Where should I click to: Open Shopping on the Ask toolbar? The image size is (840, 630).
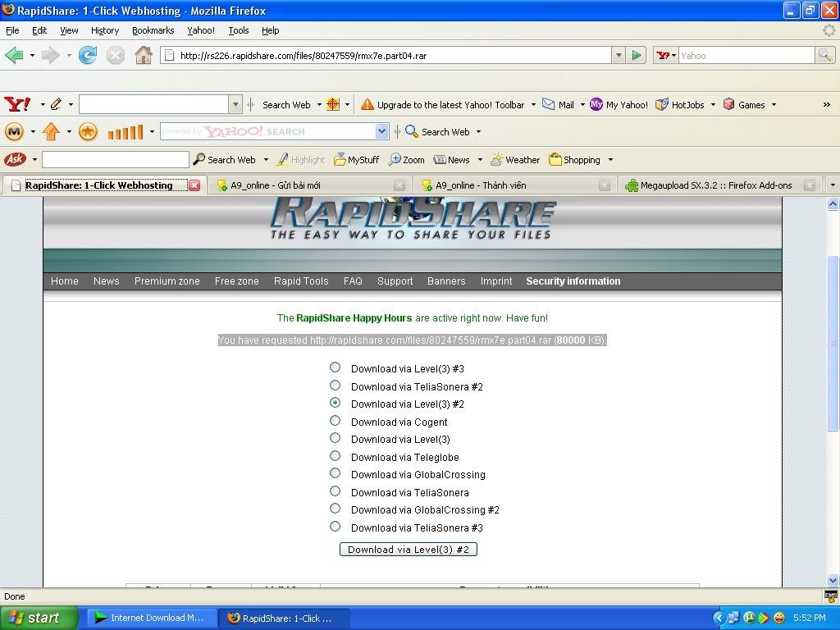coord(575,160)
